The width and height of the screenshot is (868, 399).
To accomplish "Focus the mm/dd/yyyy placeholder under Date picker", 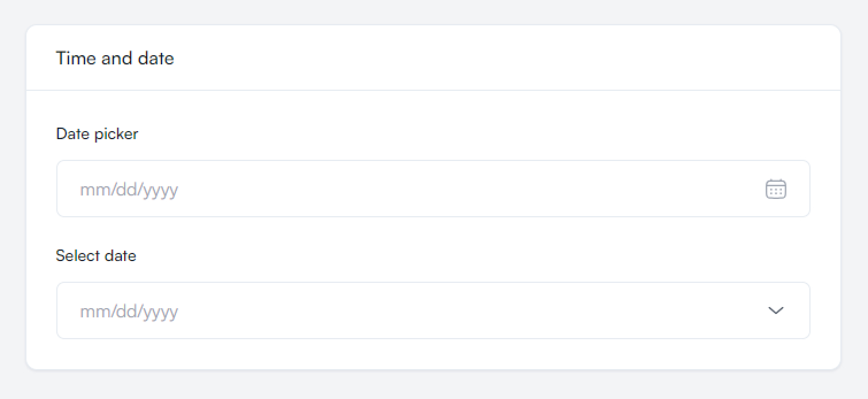I will pyautogui.click(x=129, y=189).
